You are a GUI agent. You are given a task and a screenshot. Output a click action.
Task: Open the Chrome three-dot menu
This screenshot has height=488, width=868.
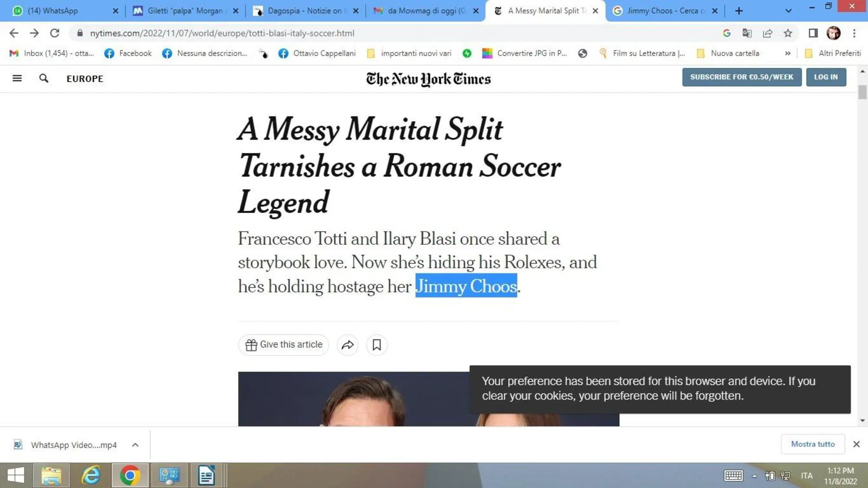click(x=854, y=33)
